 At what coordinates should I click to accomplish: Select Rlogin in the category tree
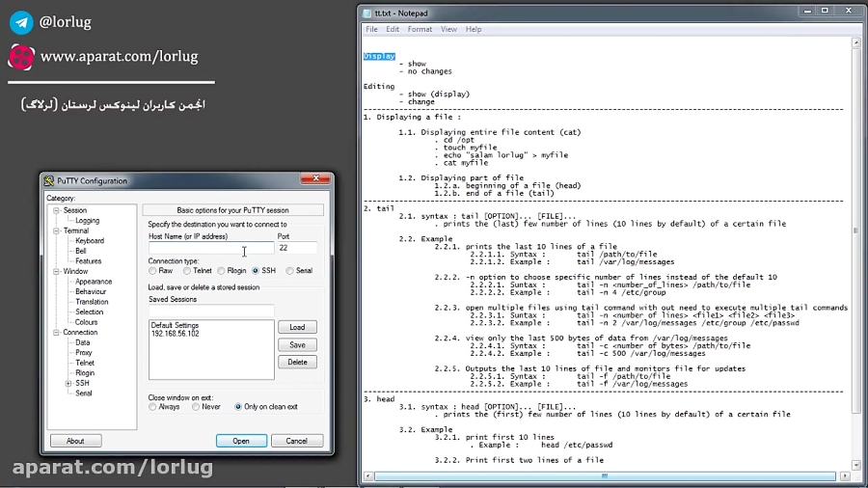point(85,373)
